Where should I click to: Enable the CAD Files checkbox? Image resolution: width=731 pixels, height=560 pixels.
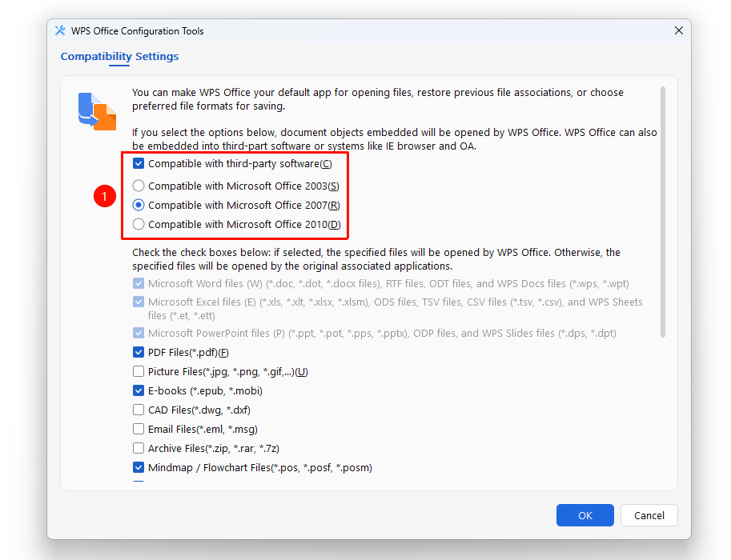(139, 410)
